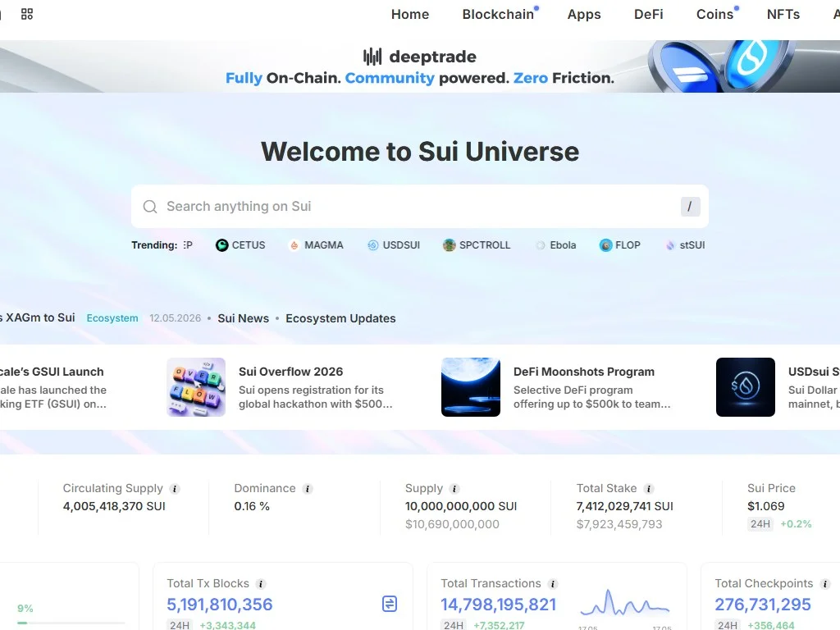Click the Total Transactions value 14,798,195,821
This screenshot has width=840, height=630.
(498, 605)
